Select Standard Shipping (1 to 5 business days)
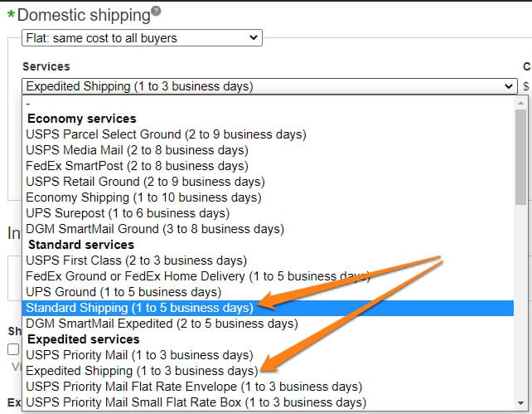The width and height of the screenshot is (532, 414). click(268, 308)
